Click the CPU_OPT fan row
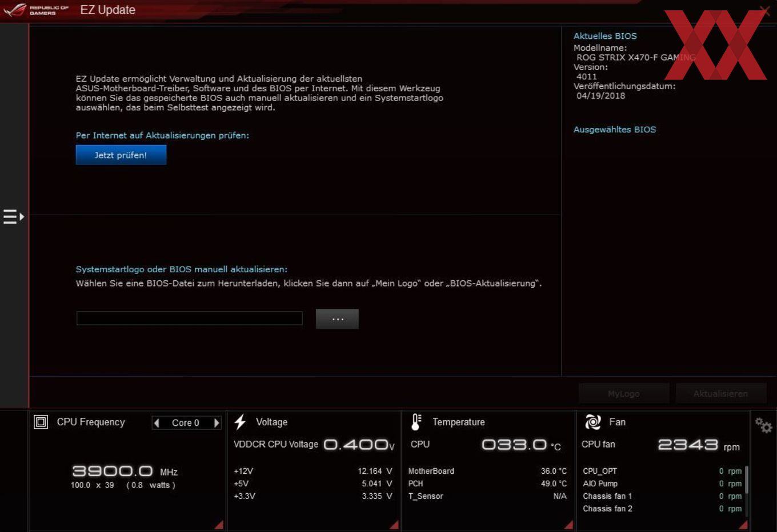777x532 pixels. point(662,471)
